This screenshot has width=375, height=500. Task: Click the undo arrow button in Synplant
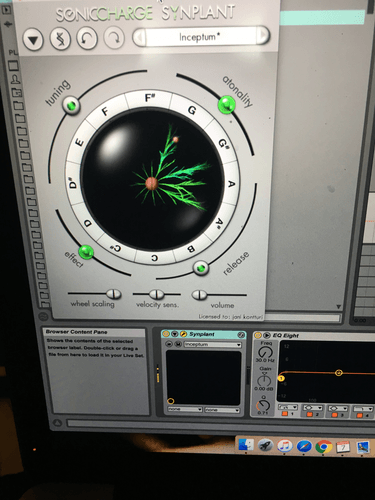[x=87, y=38]
